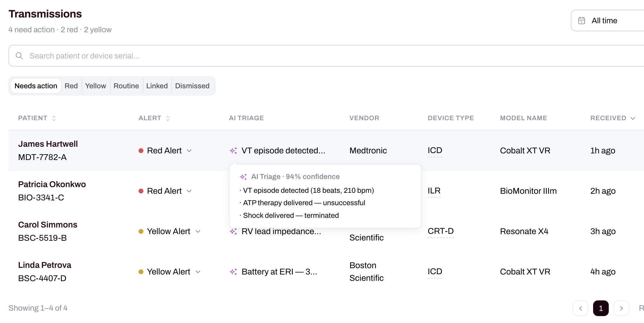Click Resonate X4 model name
Image resolution: width=644 pixels, height=323 pixels.
pos(524,231)
